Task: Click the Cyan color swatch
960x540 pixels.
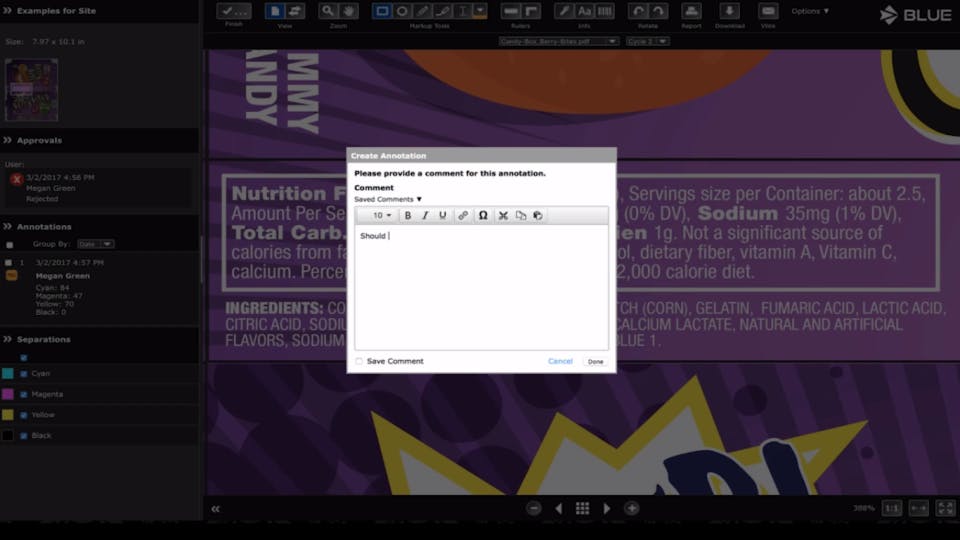Action: tap(8, 373)
